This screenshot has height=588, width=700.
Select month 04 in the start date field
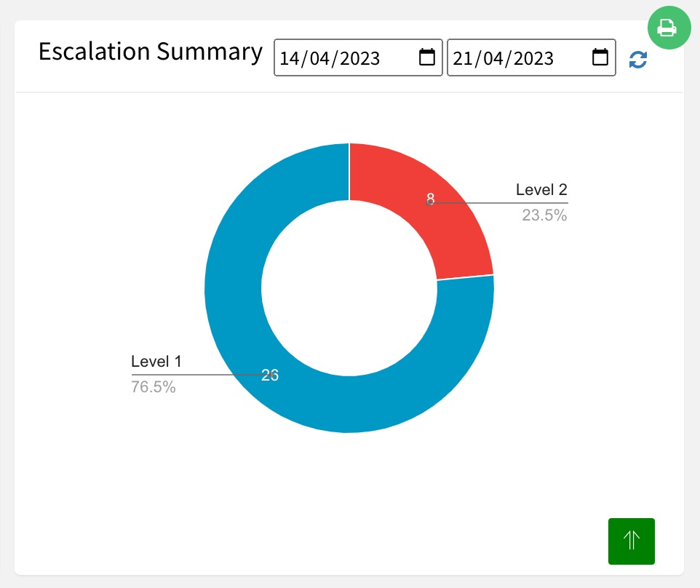[321, 58]
